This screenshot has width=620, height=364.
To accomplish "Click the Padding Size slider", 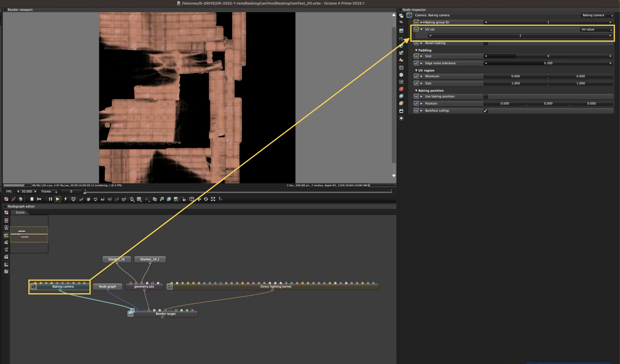I will tap(548, 56).
